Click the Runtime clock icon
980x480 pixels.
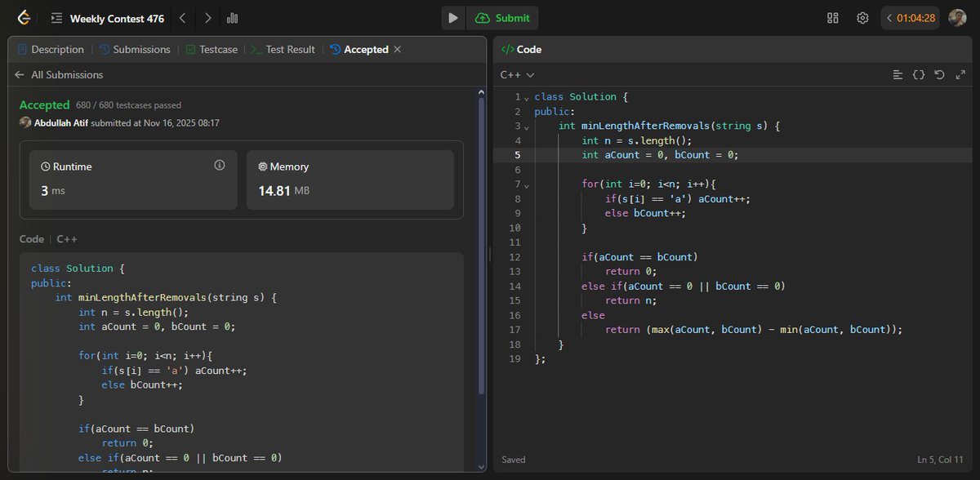coord(46,167)
